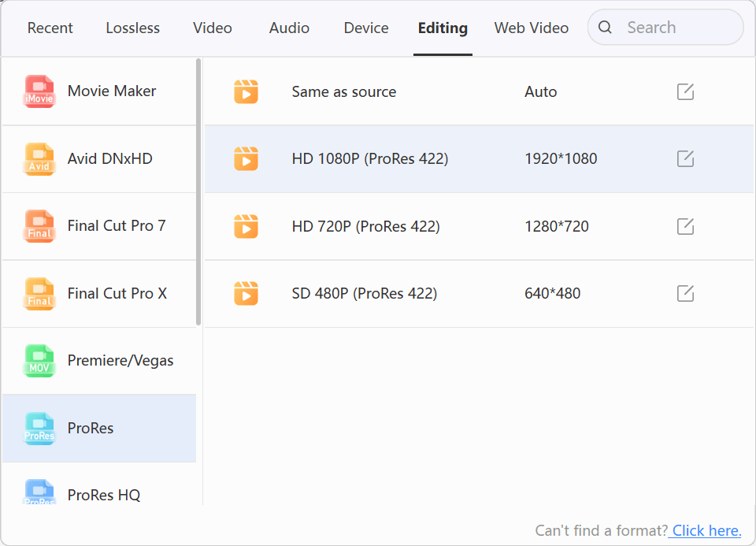Open the Web Video tab
The width and height of the screenshot is (756, 546).
(x=532, y=28)
